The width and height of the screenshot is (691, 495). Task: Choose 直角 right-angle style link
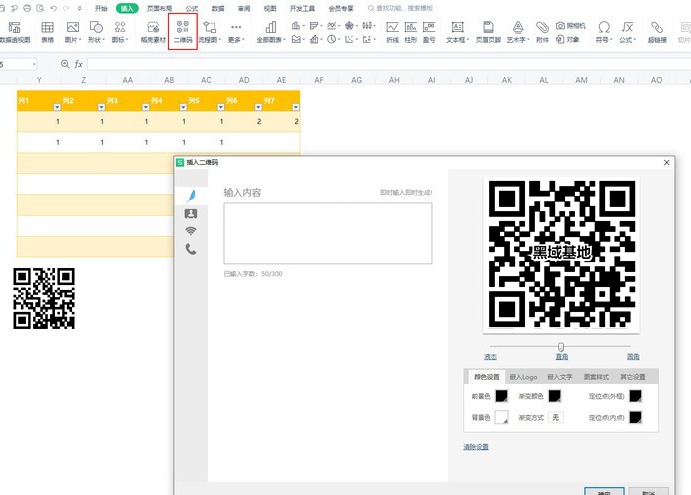click(x=561, y=357)
